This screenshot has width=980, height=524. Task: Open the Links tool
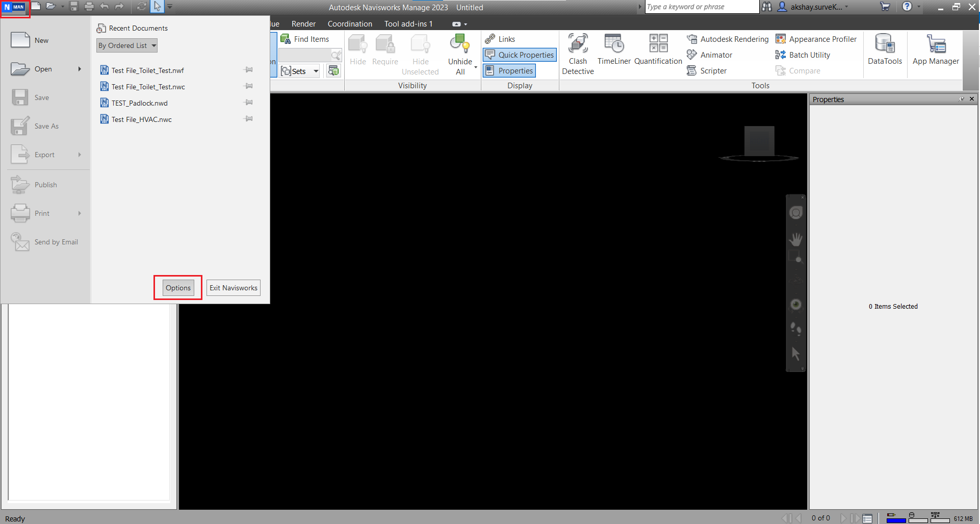click(500, 39)
